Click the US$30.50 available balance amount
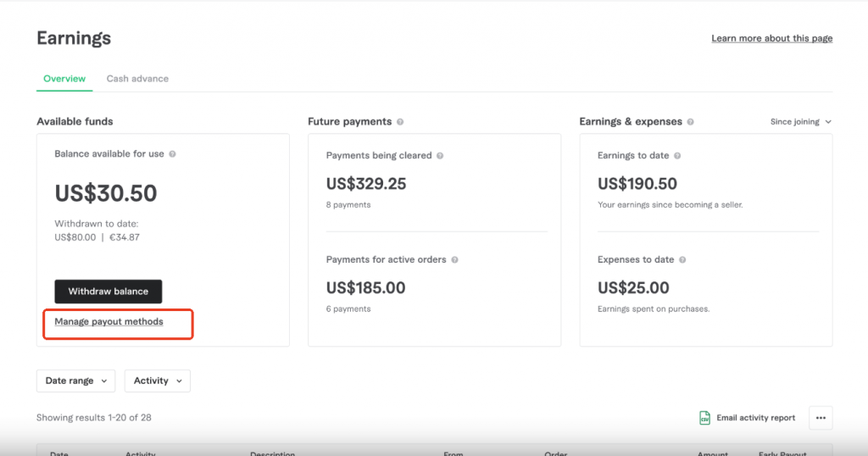868x456 pixels. (x=106, y=193)
